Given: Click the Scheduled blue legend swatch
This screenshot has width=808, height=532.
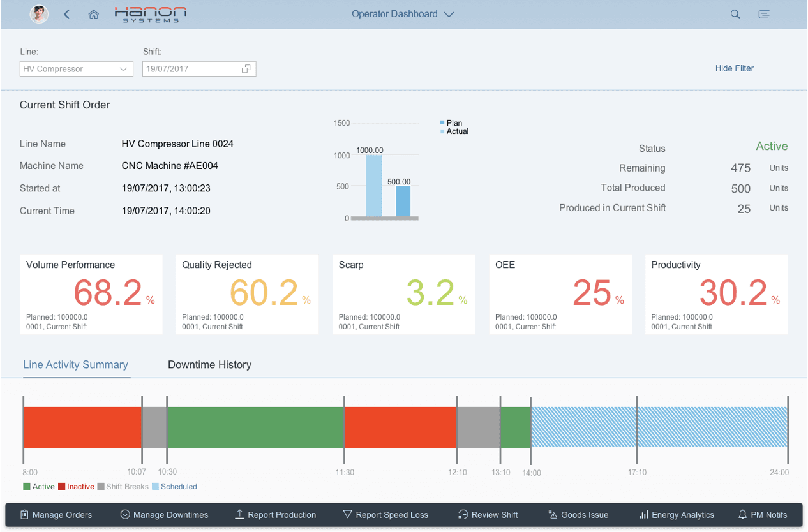Looking at the screenshot, I should 155,487.
